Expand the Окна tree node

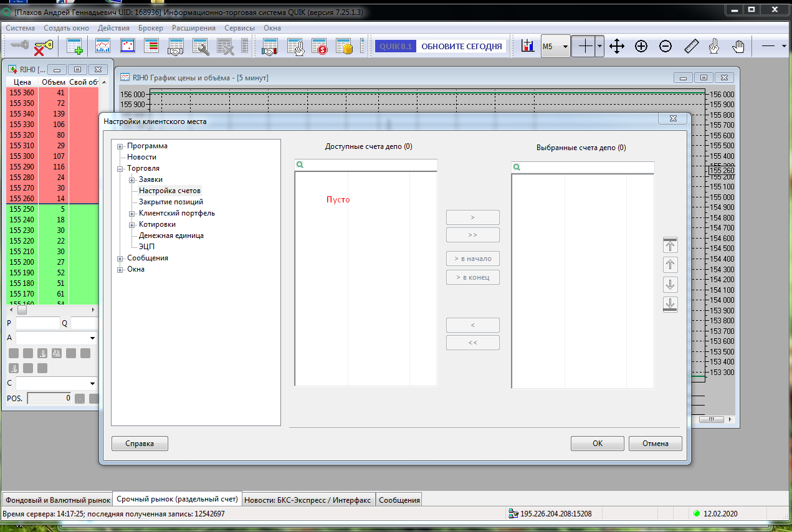point(120,270)
